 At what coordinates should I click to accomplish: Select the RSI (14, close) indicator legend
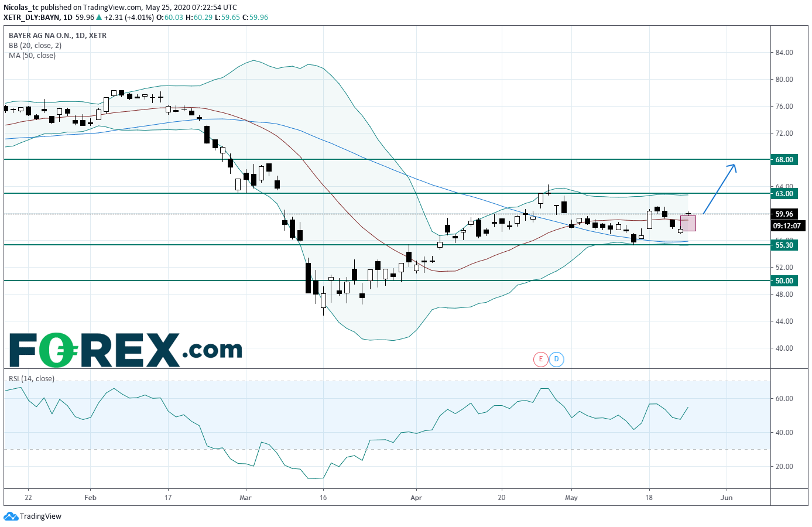click(x=32, y=379)
